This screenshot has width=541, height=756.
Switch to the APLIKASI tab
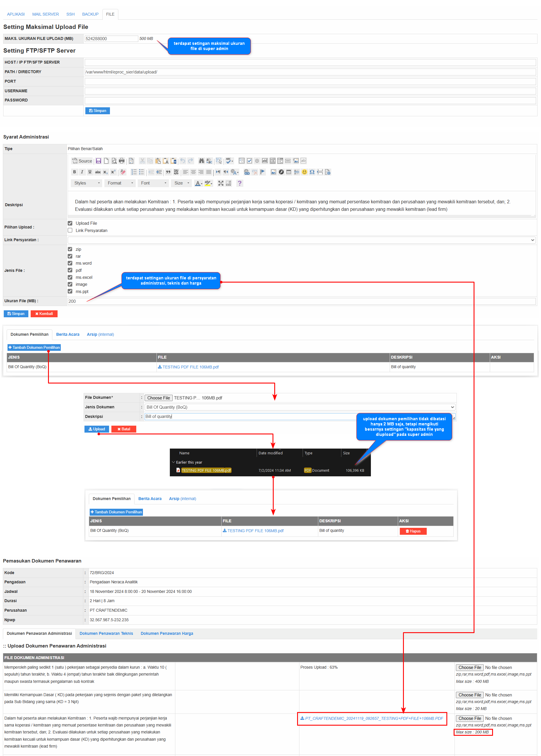[x=16, y=14]
